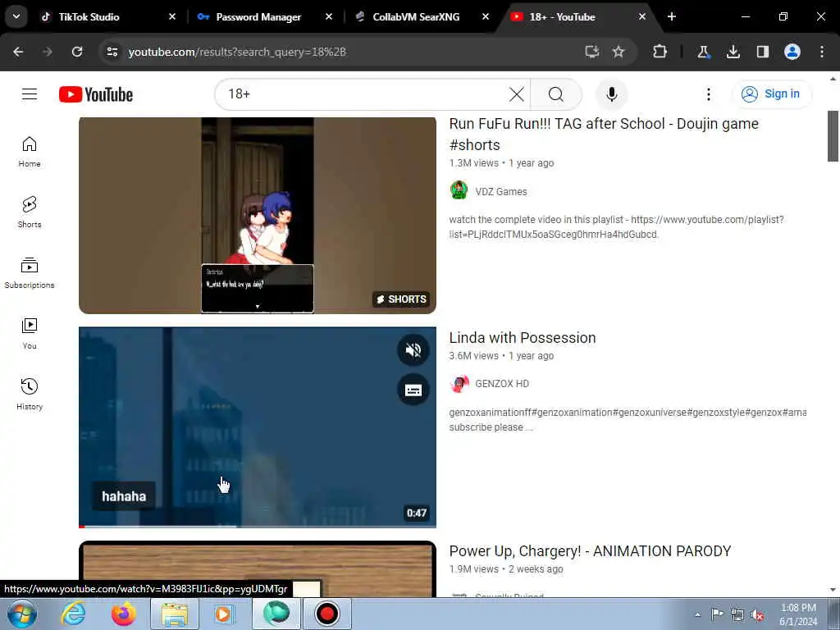
Task: Toggle captions on the video preview
Action: tap(413, 390)
